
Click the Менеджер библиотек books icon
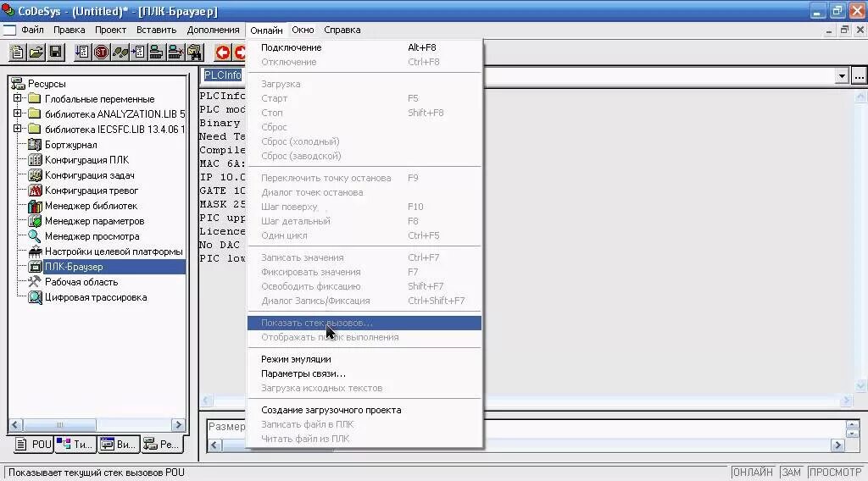click(x=35, y=206)
